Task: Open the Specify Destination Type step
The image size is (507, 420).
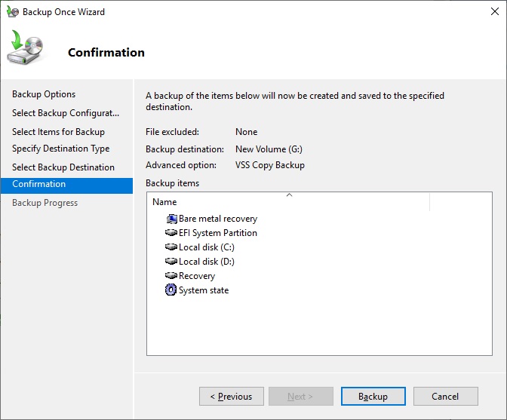Action: coord(60,149)
